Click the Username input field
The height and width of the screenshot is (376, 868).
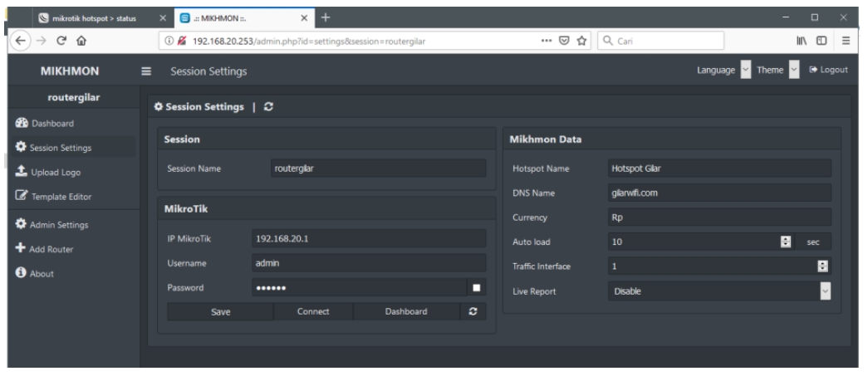370,263
